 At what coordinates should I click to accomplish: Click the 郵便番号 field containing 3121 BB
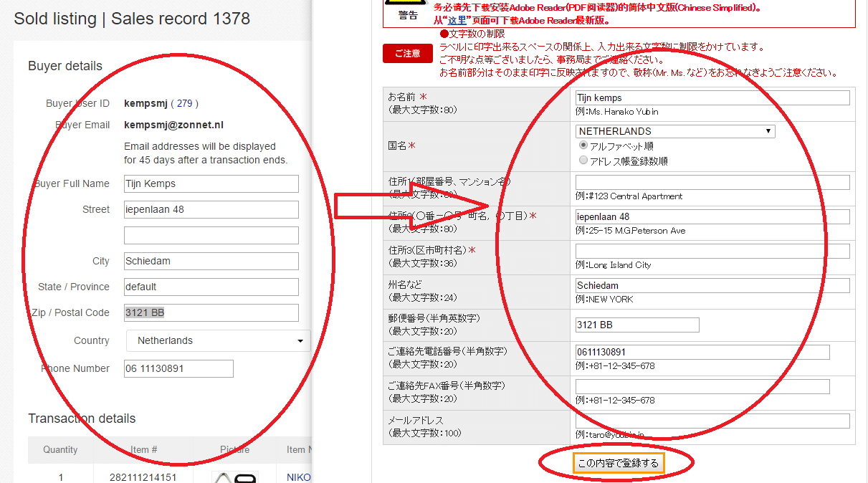tap(637, 325)
